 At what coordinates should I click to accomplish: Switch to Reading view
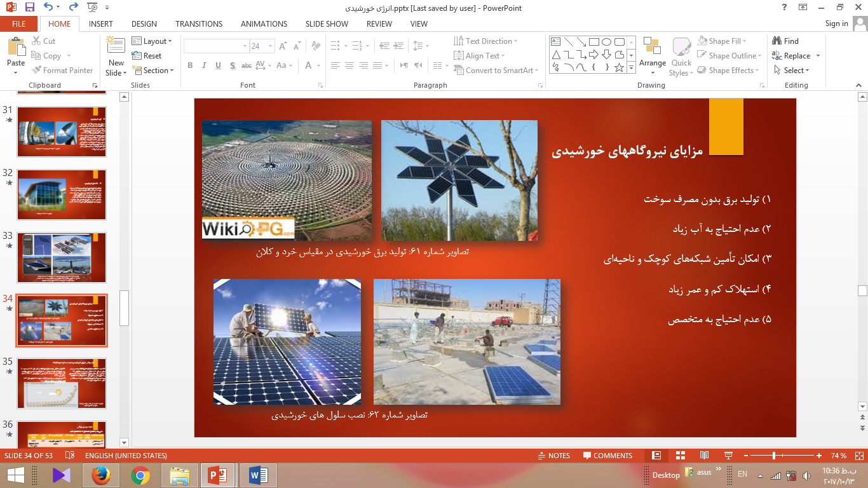tap(704, 456)
